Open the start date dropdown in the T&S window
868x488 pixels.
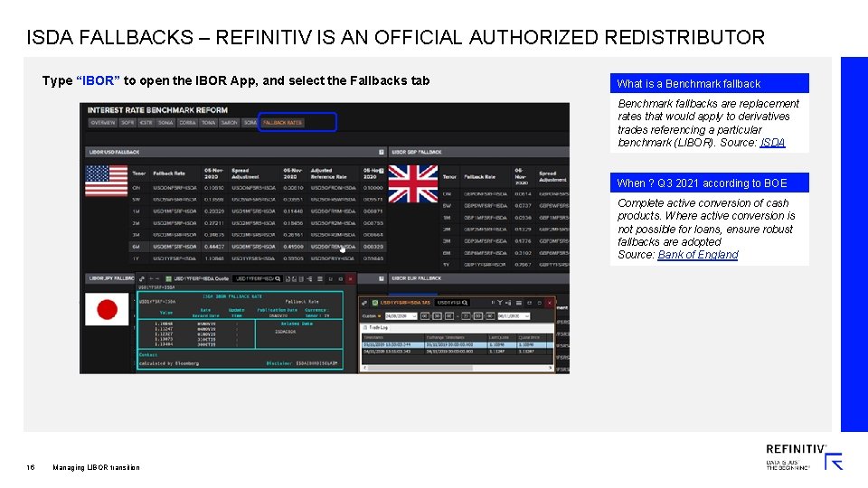[x=414, y=316]
